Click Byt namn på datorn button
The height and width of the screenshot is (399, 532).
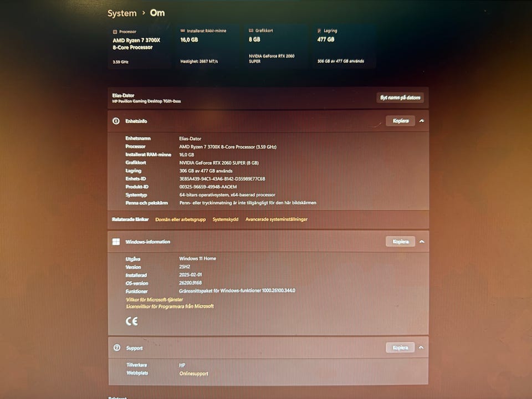pos(400,98)
